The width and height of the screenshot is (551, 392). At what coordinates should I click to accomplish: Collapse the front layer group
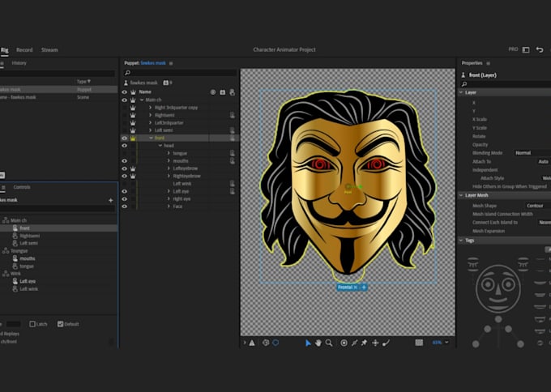151,138
